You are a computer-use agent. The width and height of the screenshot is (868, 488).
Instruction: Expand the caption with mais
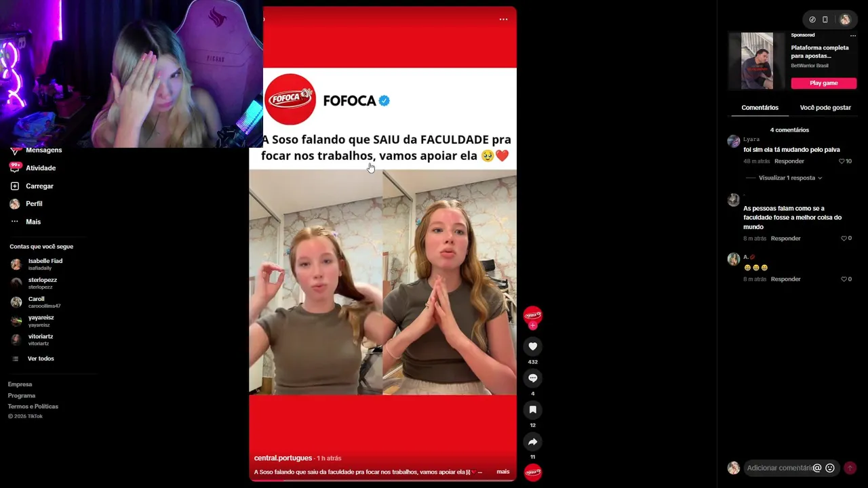coord(502,472)
